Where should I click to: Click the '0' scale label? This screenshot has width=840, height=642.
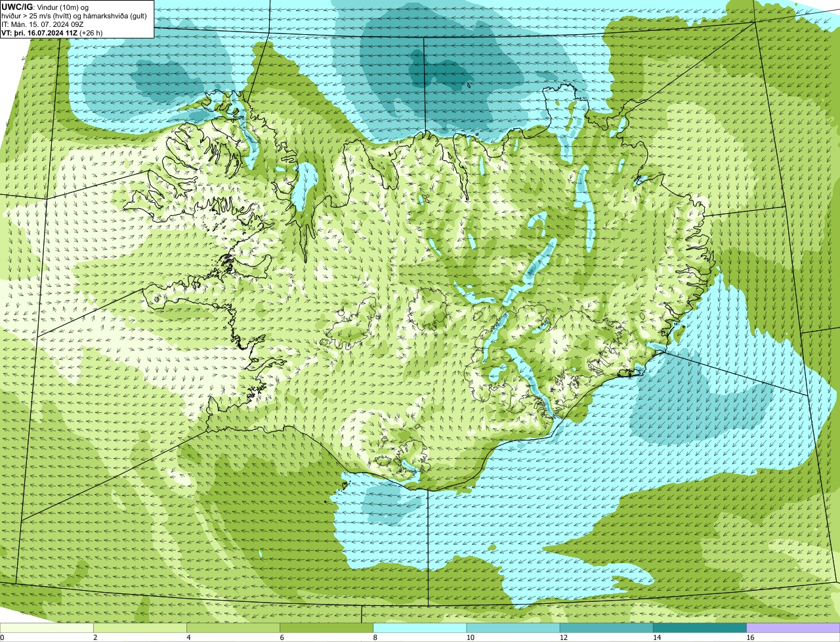(2, 637)
